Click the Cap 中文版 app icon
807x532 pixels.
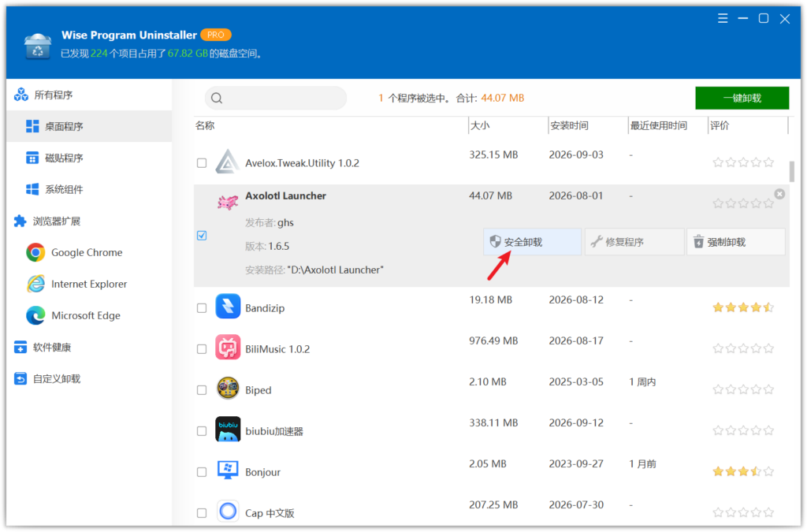(228, 512)
